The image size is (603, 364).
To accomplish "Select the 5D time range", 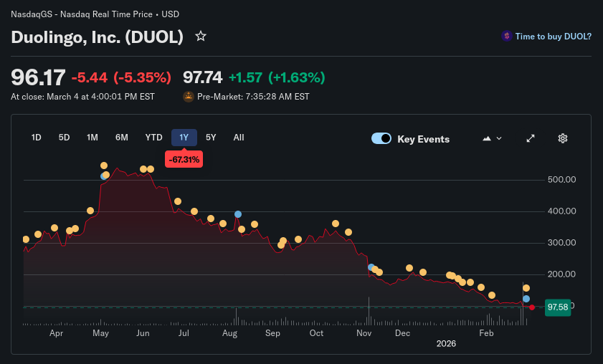I will [65, 138].
